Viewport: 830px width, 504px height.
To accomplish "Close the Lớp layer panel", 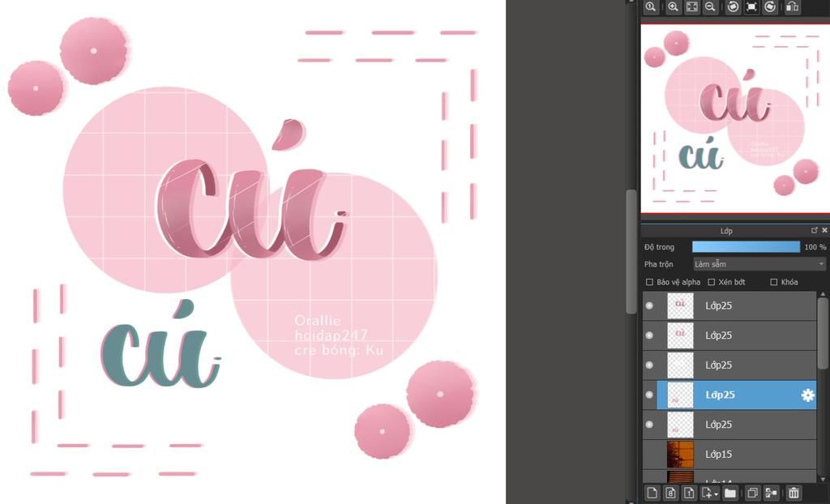I will [x=824, y=230].
